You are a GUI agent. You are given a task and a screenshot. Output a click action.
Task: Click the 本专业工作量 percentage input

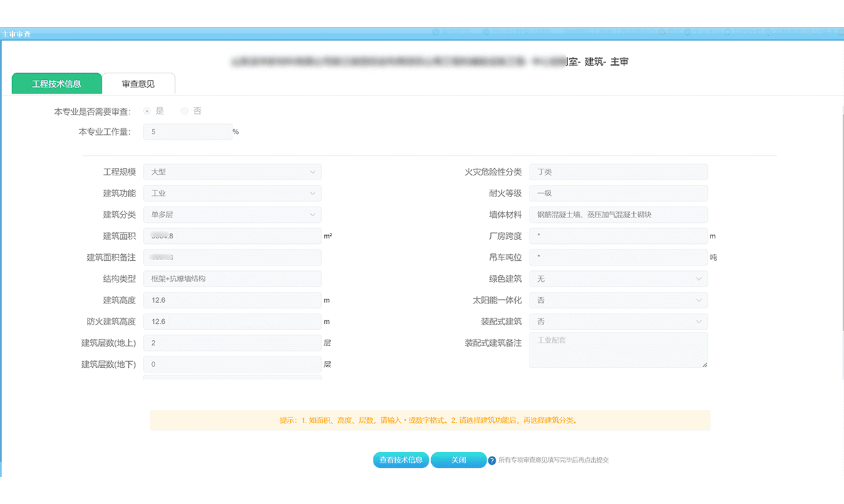pyautogui.click(x=187, y=131)
